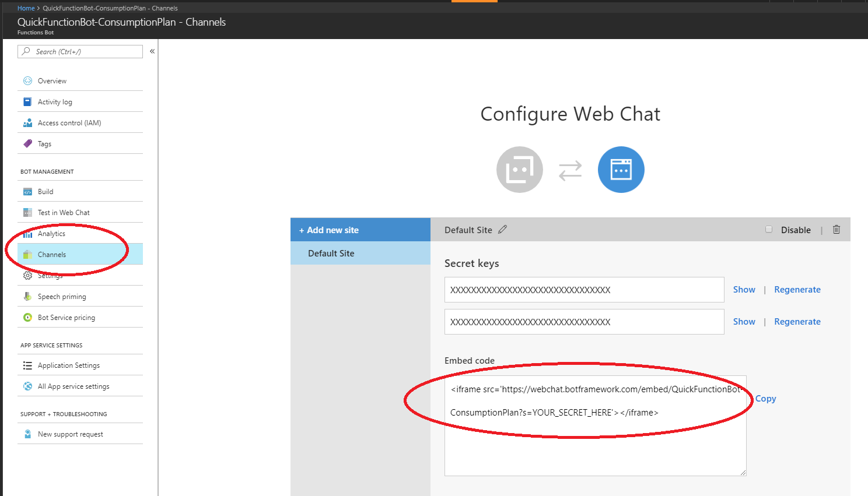Copy the embed code
Screen dimensions: 868x496
(x=765, y=399)
